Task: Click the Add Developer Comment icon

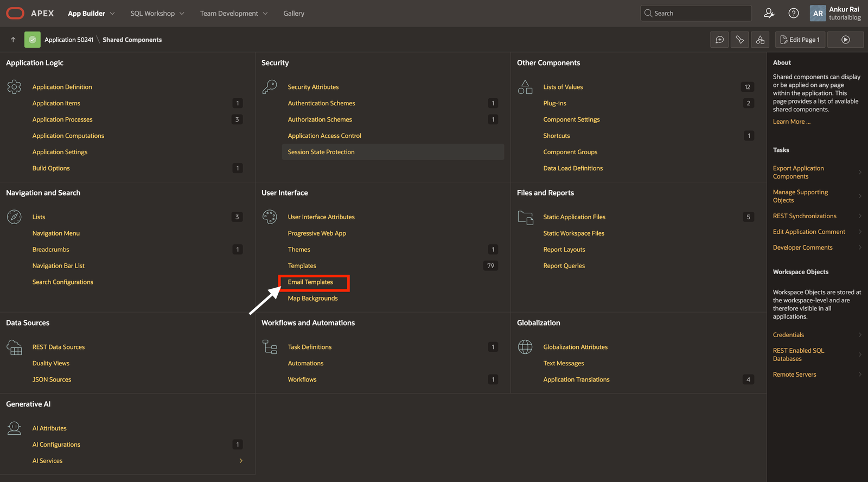Action: [719, 40]
